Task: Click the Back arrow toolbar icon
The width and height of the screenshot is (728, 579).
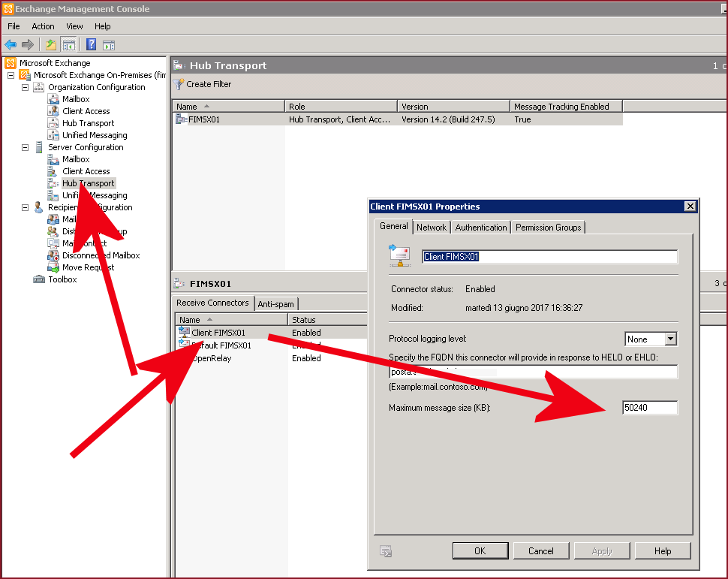Action: click(x=11, y=45)
